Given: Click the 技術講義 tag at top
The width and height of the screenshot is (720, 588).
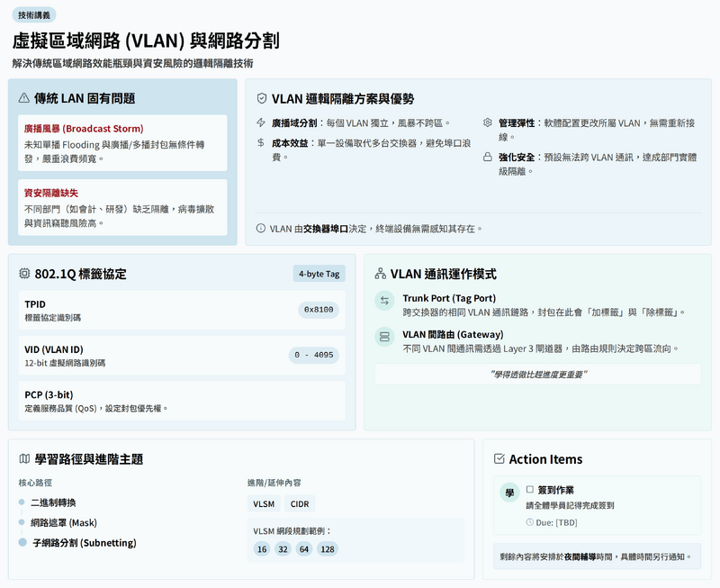Looking at the screenshot, I should pyautogui.click(x=36, y=14).
